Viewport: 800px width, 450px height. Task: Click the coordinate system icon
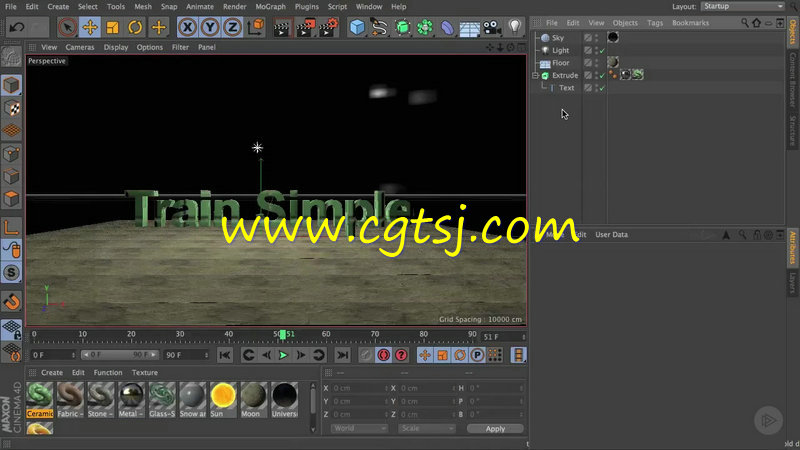pyautogui.click(x=256, y=27)
